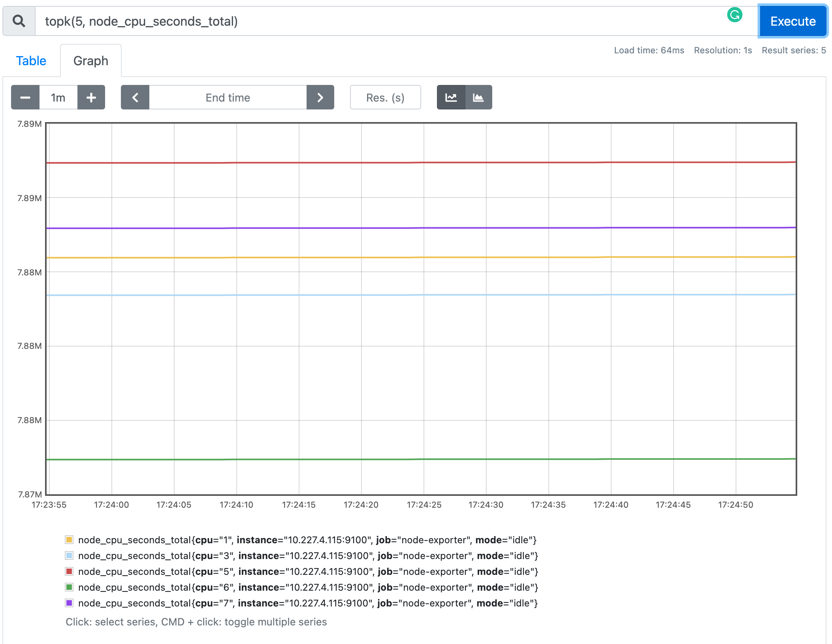Click the Resolution: 1s text

pos(723,50)
